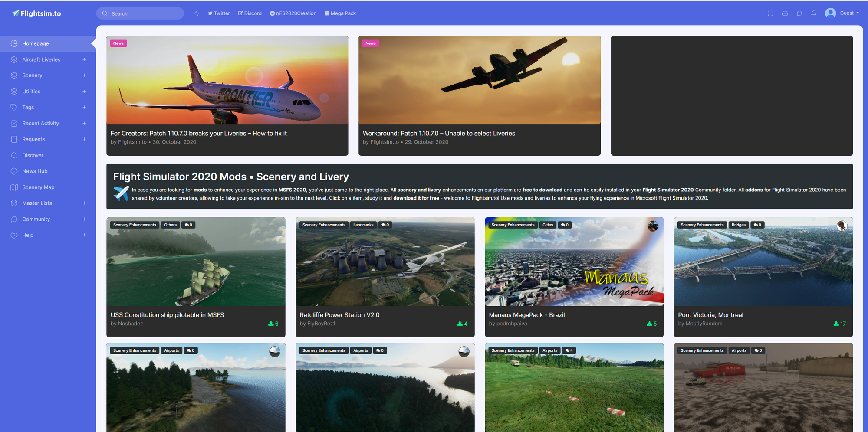
Task: Click the Bridges tag on Pont Victoria card
Action: coord(738,225)
